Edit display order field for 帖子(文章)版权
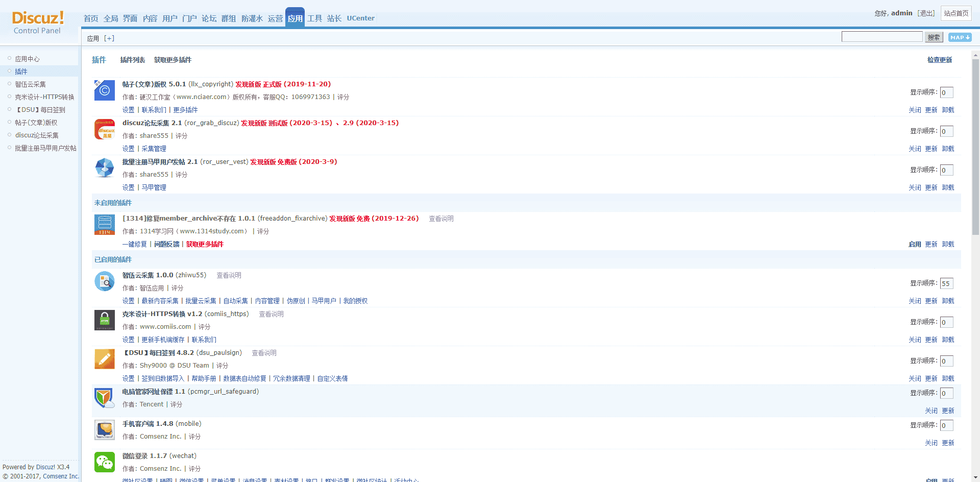This screenshot has height=482, width=980. [946, 92]
